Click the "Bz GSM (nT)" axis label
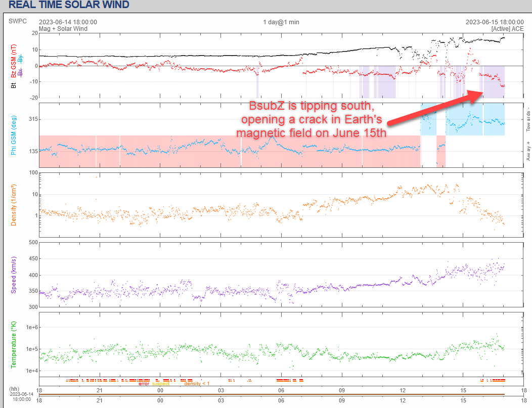Screen dimensions: 532x408 click(13, 61)
